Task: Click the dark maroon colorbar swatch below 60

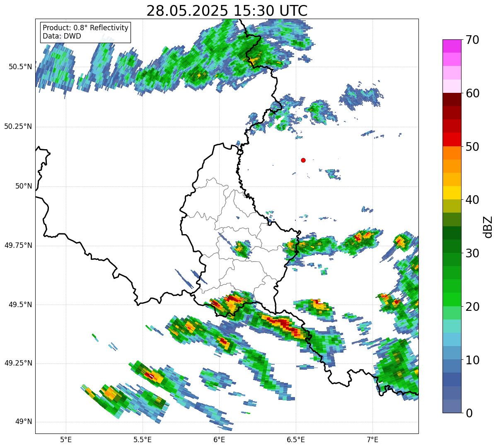Action: 452,99
